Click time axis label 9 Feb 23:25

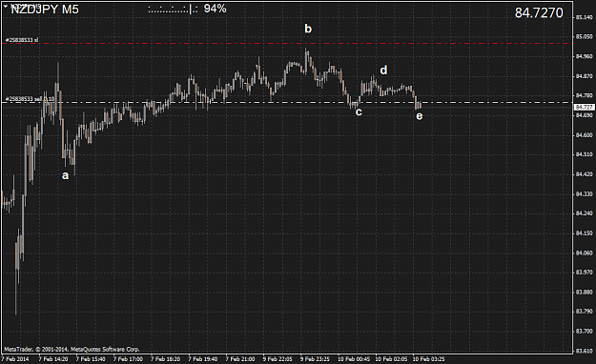pyautogui.click(x=316, y=359)
